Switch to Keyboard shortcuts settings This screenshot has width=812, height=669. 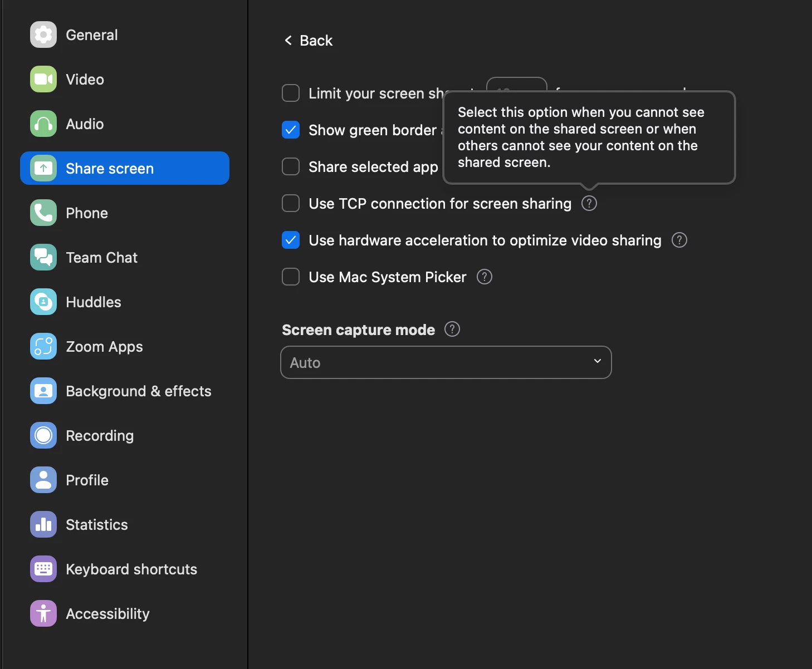pos(131,569)
